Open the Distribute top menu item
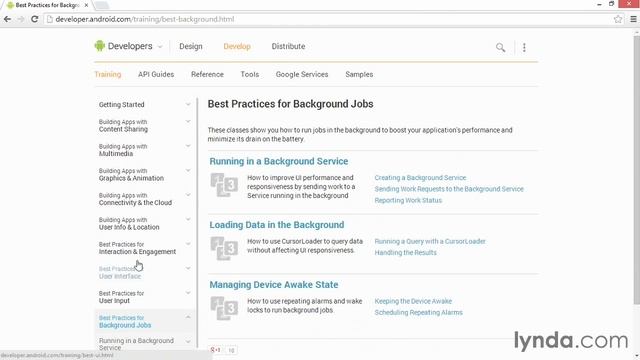This screenshot has width=640, height=360. pos(288,47)
